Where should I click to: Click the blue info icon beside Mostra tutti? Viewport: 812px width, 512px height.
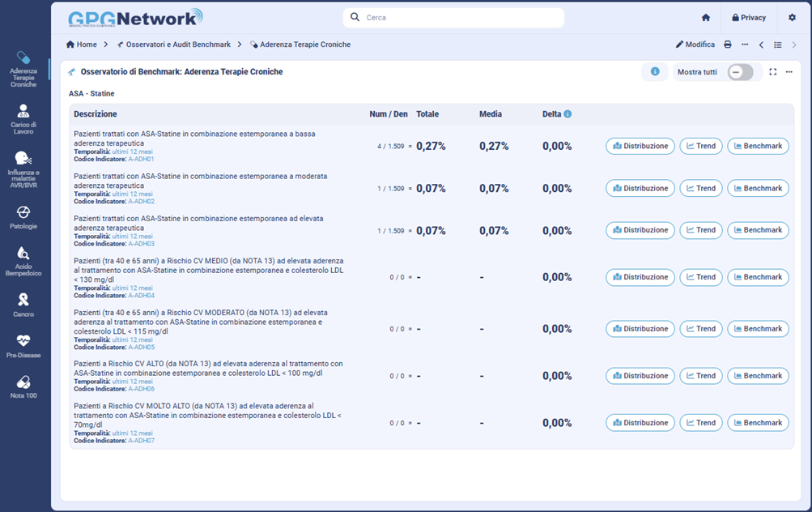point(655,72)
